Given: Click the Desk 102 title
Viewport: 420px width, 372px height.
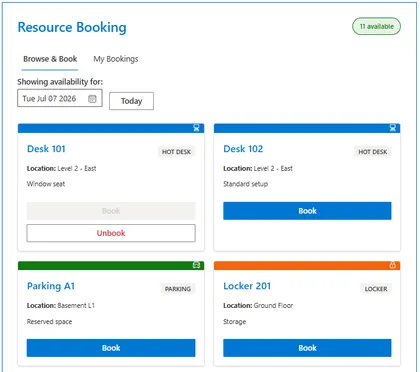Looking at the screenshot, I should pyautogui.click(x=243, y=149).
